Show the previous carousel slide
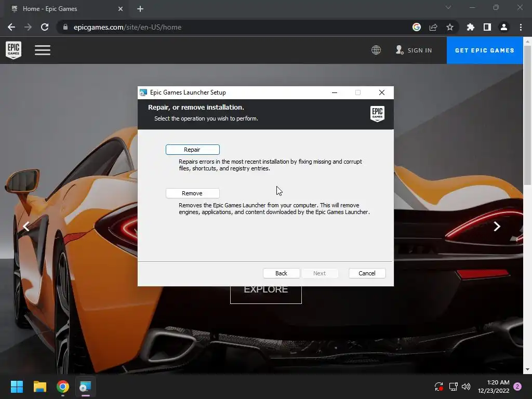532x399 pixels. 26,227
